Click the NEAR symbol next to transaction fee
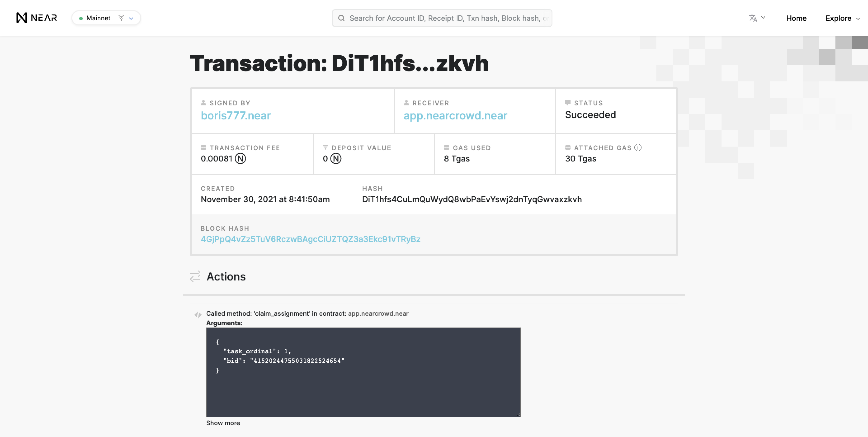The image size is (868, 437). point(240,159)
